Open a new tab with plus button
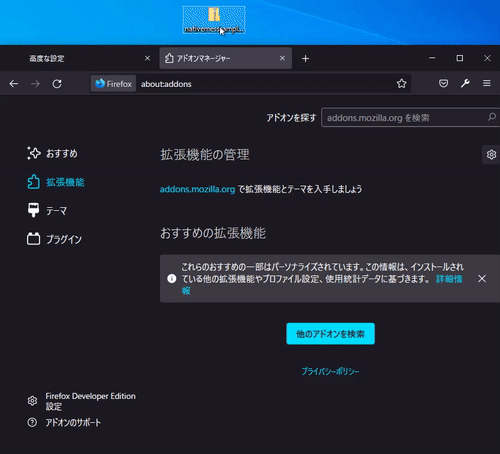500x454 pixels. (x=305, y=59)
